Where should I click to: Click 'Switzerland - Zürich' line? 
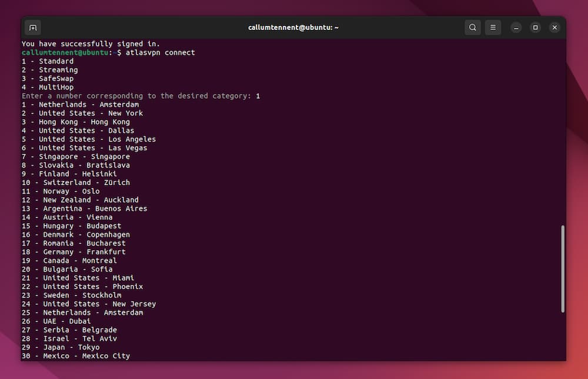click(76, 183)
